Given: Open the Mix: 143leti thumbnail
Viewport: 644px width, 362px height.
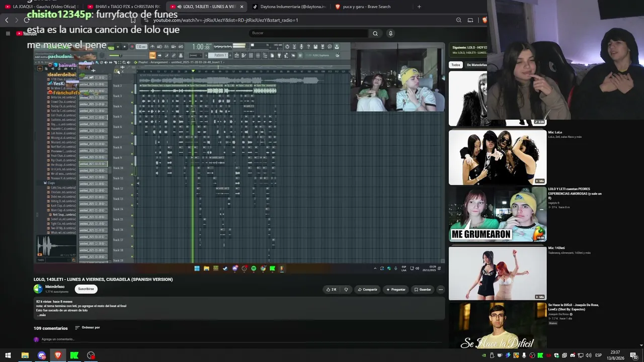Looking at the screenshot, I should [498, 273].
